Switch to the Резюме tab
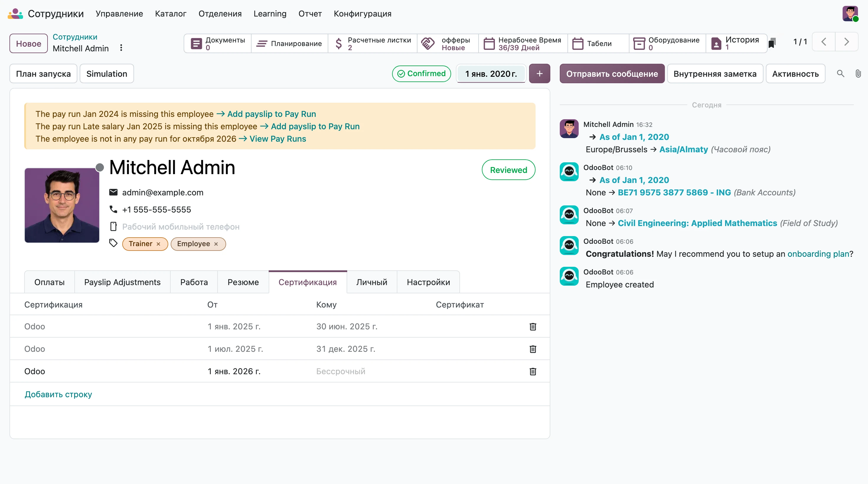This screenshot has height=484, width=868. (243, 282)
